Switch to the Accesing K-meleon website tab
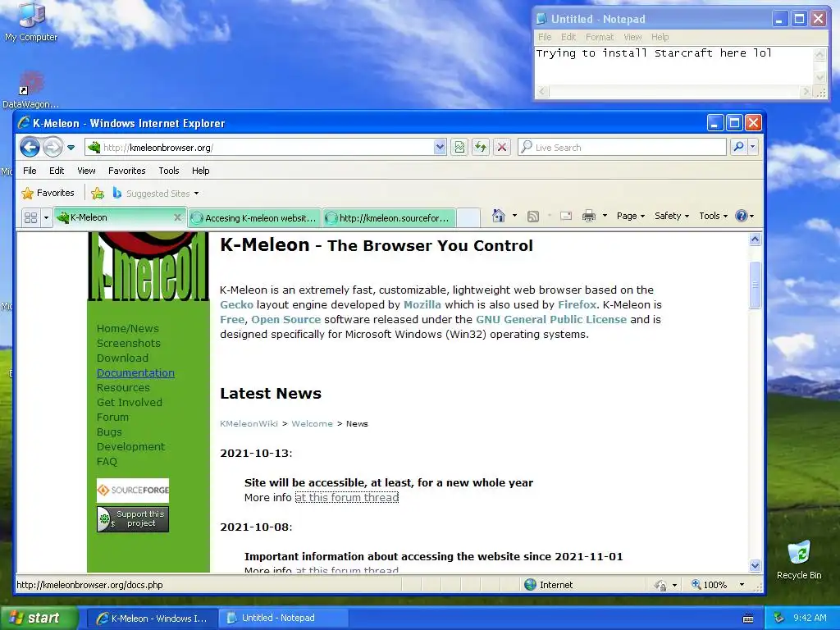 pos(255,218)
